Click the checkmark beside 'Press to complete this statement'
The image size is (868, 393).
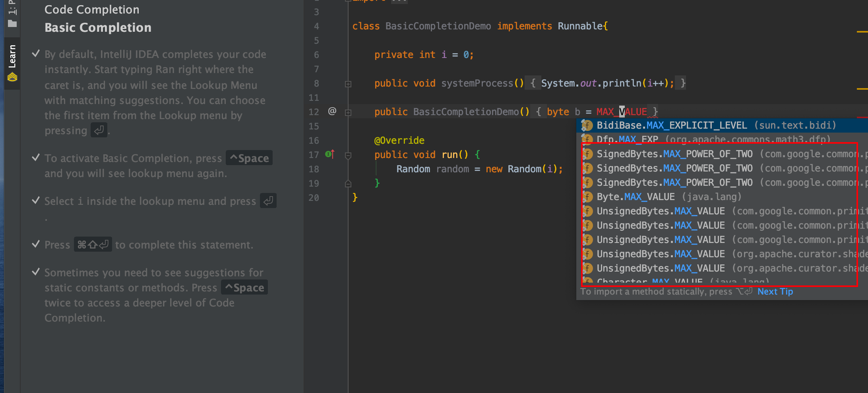point(36,244)
